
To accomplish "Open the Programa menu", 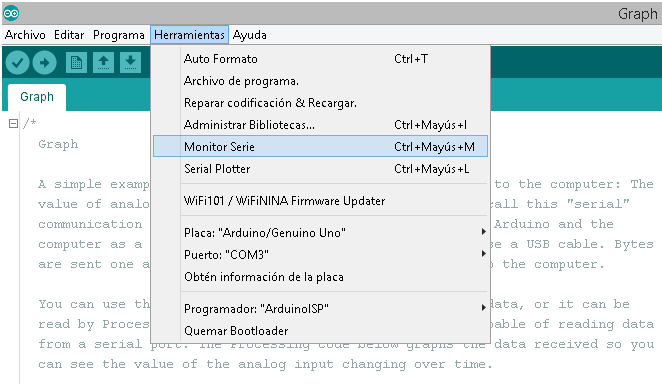I will click(x=119, y=35).
